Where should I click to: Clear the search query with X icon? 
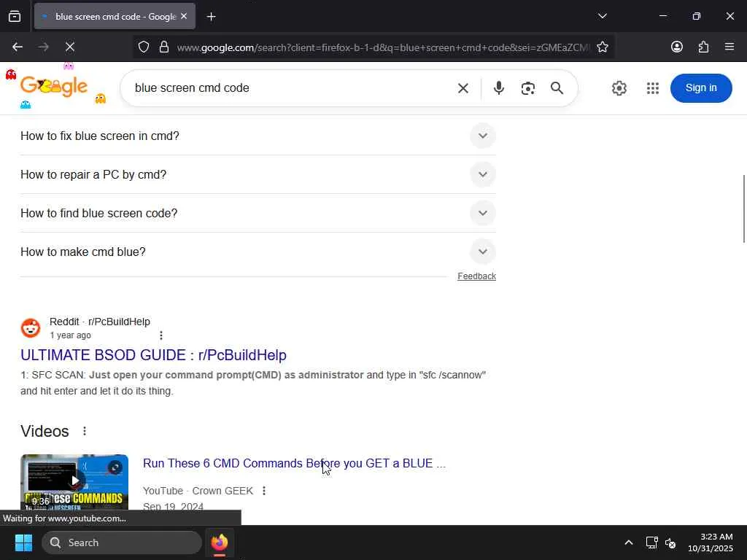[462, 88]
